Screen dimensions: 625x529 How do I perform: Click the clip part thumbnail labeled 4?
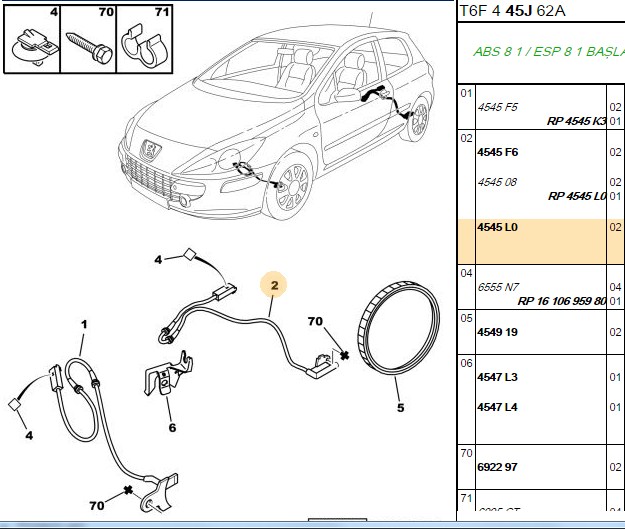pos(32,39)
